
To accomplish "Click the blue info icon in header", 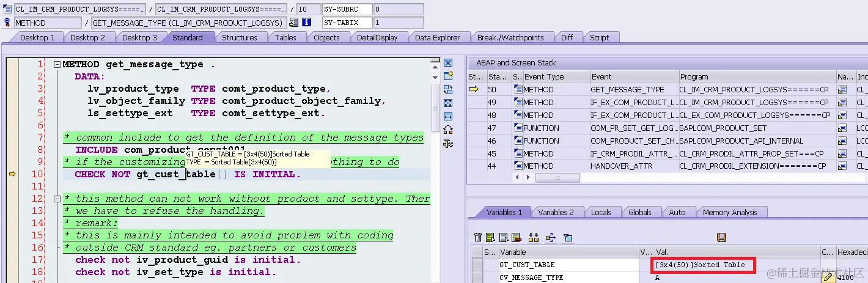I will 307,23.
